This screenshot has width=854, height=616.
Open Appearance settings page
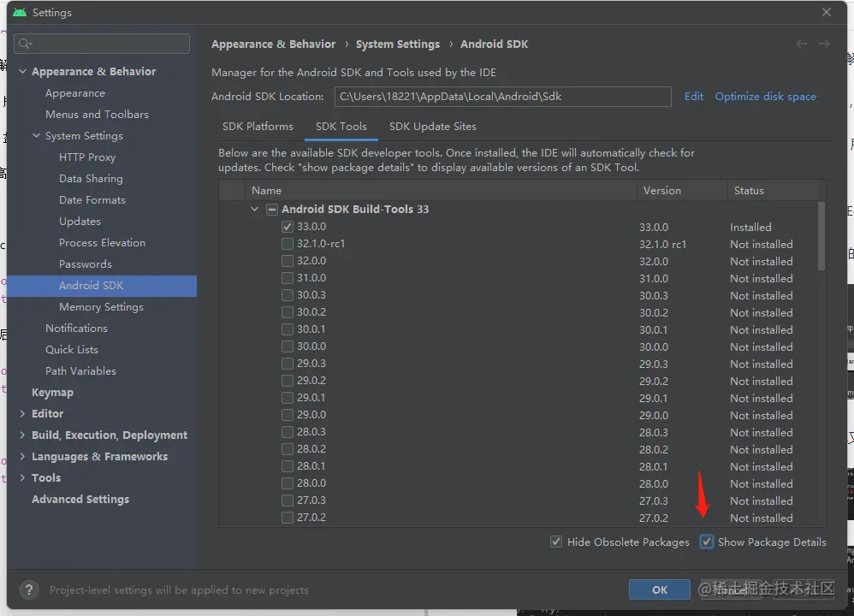tap(75, 93)
